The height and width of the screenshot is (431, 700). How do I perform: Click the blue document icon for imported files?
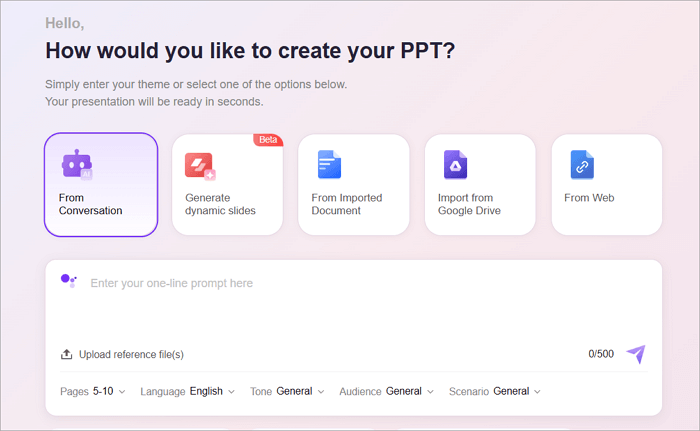[x=329, y=165]
